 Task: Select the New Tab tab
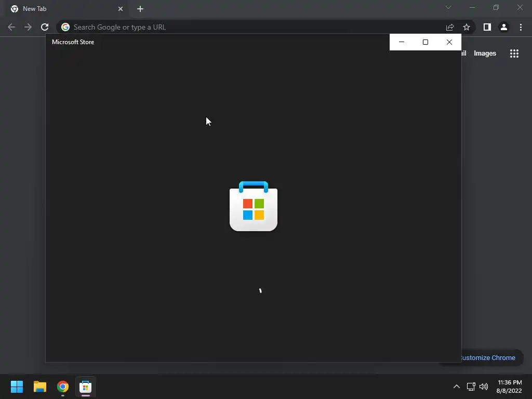click(x=66, y=9)
